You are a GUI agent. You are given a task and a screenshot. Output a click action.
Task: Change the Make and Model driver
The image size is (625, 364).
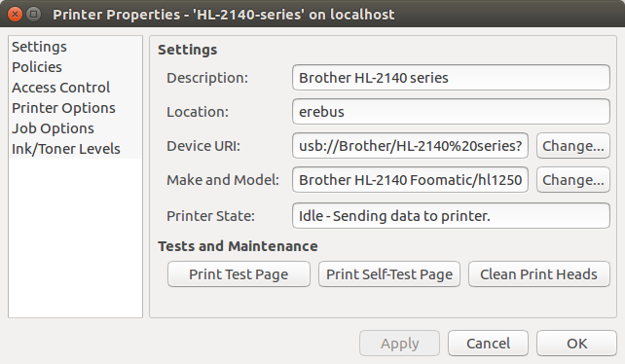pyautogui.click(x=573, y=180)
